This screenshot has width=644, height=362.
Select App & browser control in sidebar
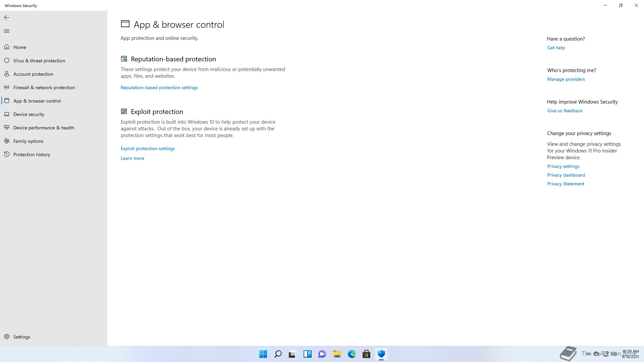pos(54,101)
